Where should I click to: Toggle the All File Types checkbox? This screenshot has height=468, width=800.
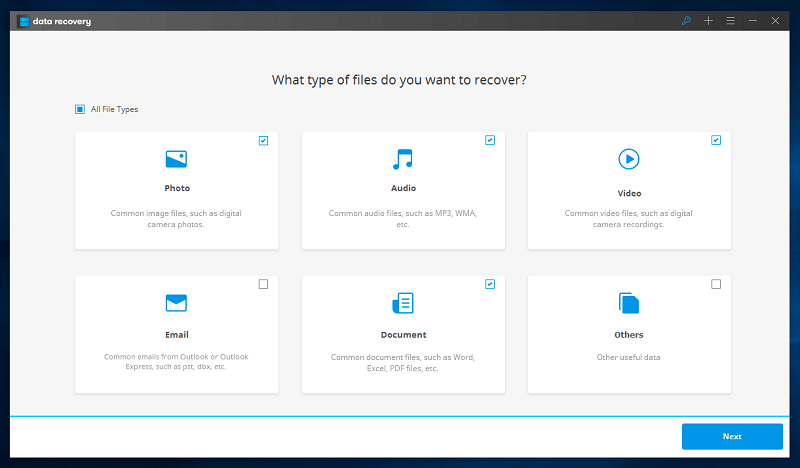[x=80, y=109]
